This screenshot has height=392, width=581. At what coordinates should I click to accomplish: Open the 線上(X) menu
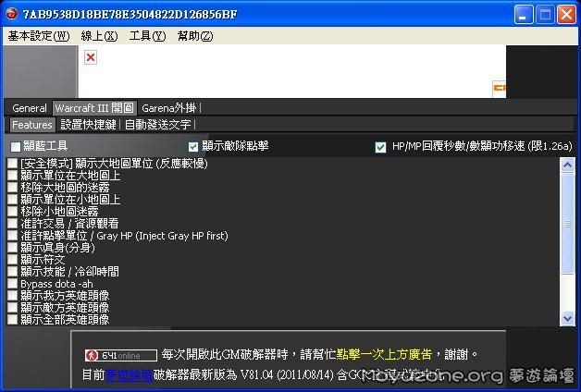tap(99, 36)
